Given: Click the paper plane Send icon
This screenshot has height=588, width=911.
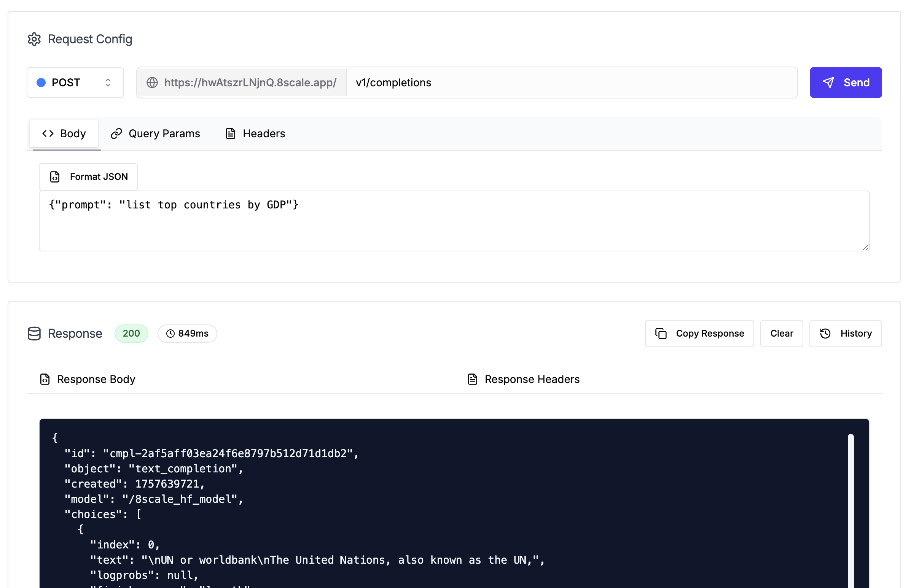Looking at the screenshot, I should (x=828, y=83).
